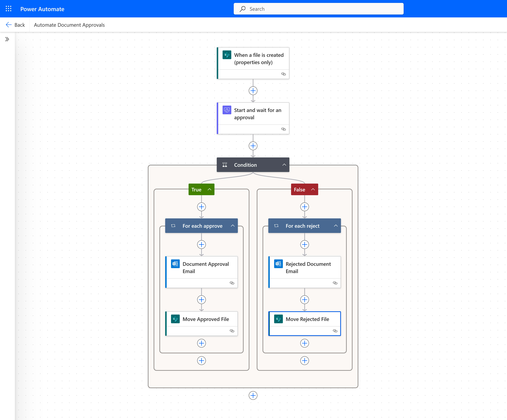Go Back to the previous page
Image resolution: width=507 pixels, height=420 pixels.
click(x=15, y=25)
